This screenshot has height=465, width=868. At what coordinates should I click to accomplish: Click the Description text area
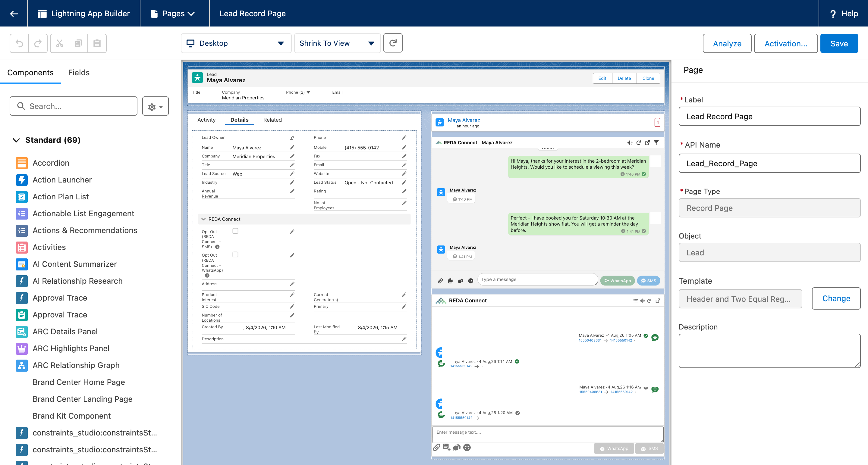[770, 351]
